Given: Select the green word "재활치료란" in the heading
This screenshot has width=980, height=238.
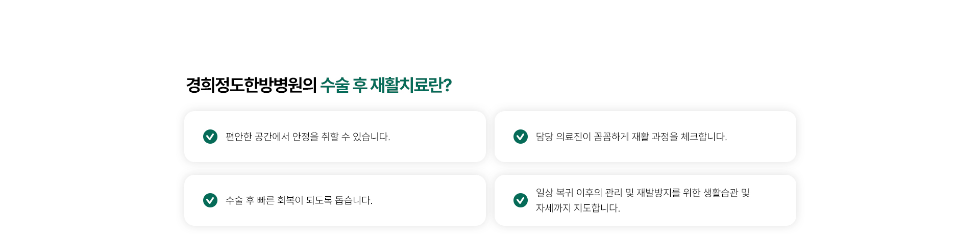Looking at the screenshot, I should (x=406, y=85).
